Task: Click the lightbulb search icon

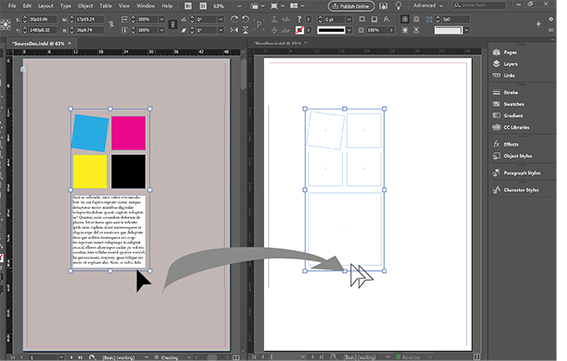Action: (x=398, y=6)
